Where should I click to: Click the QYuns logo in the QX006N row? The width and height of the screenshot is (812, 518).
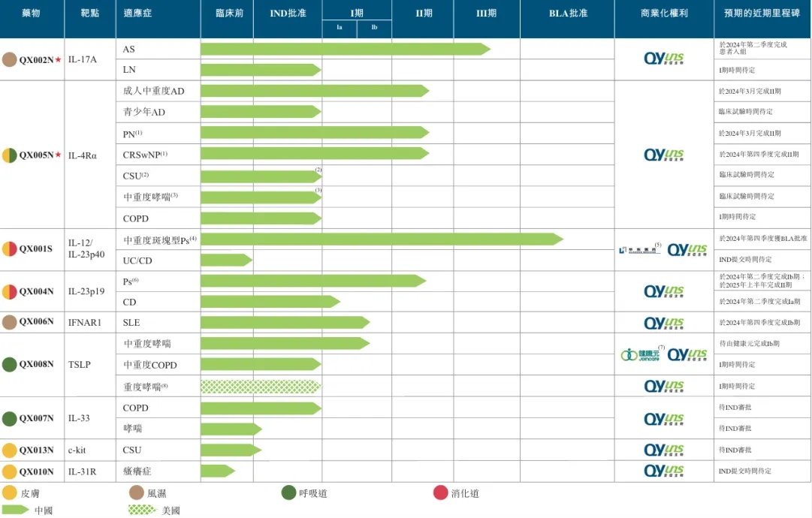[x=665, y=324]
